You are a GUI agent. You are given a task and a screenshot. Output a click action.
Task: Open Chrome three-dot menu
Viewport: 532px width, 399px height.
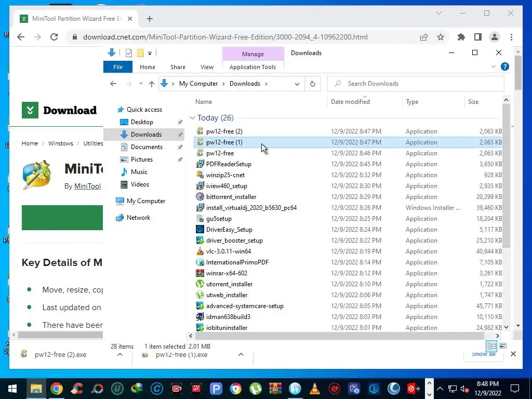click(x=511, y=37)
